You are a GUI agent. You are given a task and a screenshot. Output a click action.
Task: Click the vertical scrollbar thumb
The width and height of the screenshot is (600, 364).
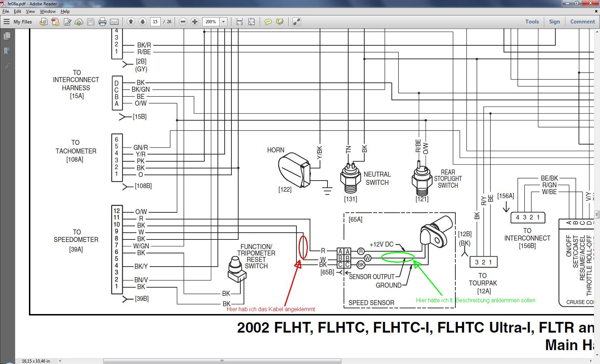tap(597, 214)
